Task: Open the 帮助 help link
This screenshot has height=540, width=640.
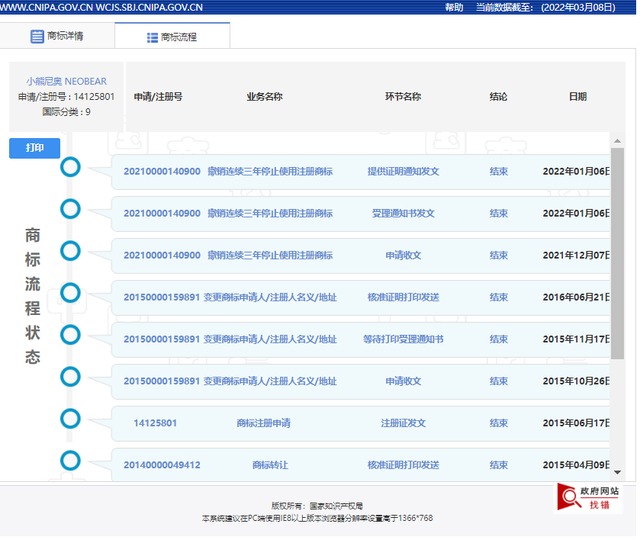Action: tap(454, 7)
